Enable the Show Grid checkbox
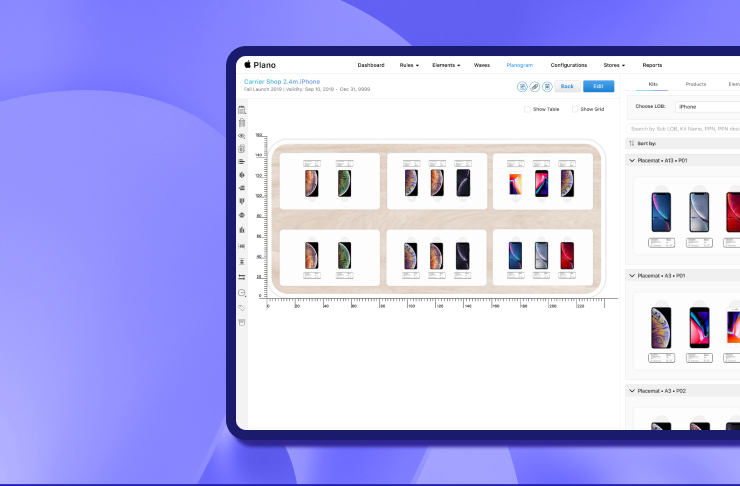Viewport: 740px width, 486px height. coord(575,109)
